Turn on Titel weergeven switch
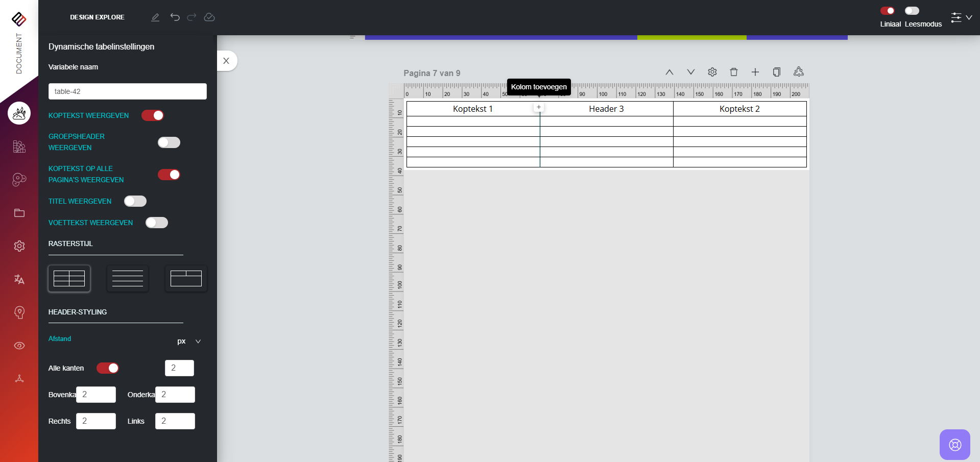 [x=135, y=201]
